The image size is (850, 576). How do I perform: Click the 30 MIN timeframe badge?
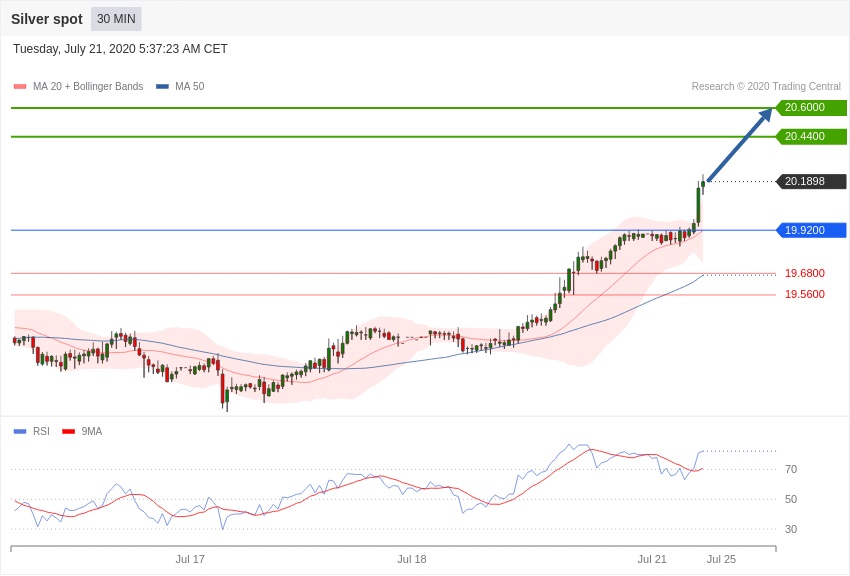(x=116, y=19)
